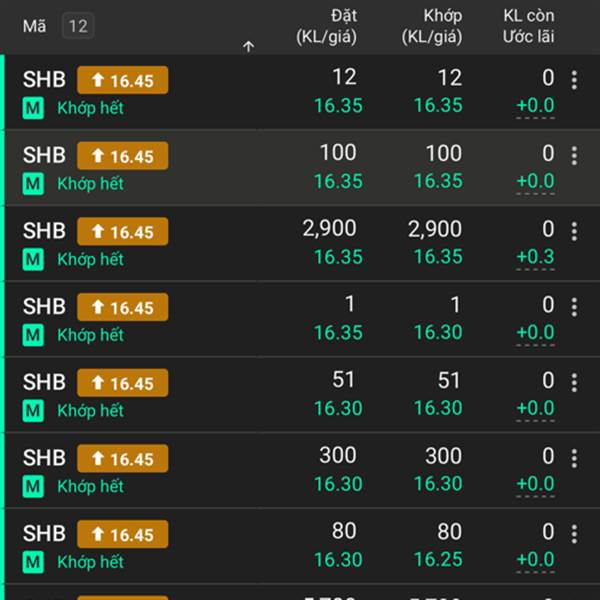Open the three-dot menu for the 51-share SHB order
Viewport: 600px width, 600px height.
574,382
